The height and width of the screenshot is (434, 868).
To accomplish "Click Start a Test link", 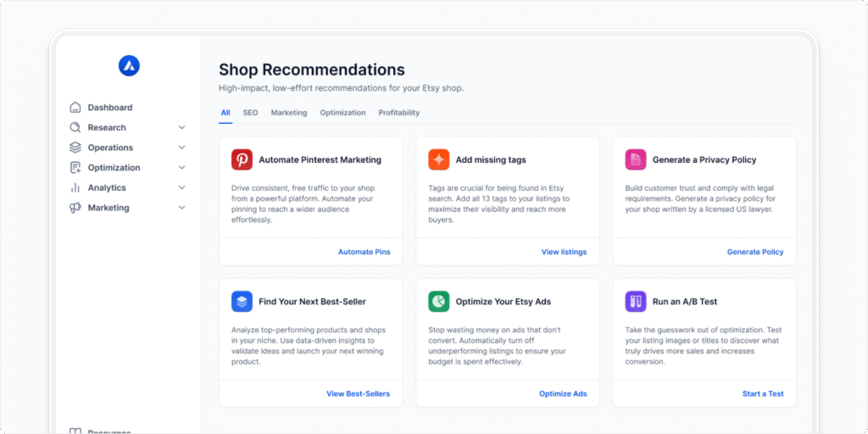I will 762,394.
